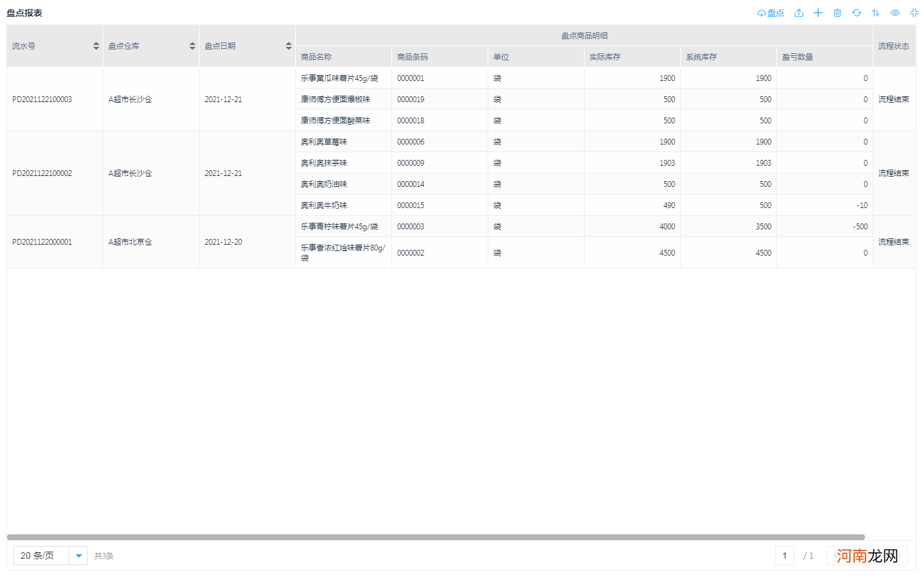Click product 乐事香浓红烩味薯片80g/袋
This screenshot has width=924, height=578.
point(343,252)
